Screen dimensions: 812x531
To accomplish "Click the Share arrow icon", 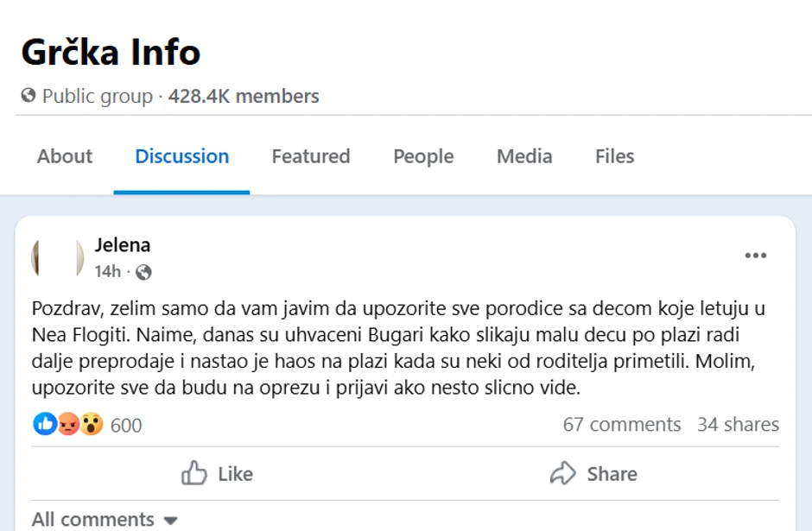I will pos(562,473).
